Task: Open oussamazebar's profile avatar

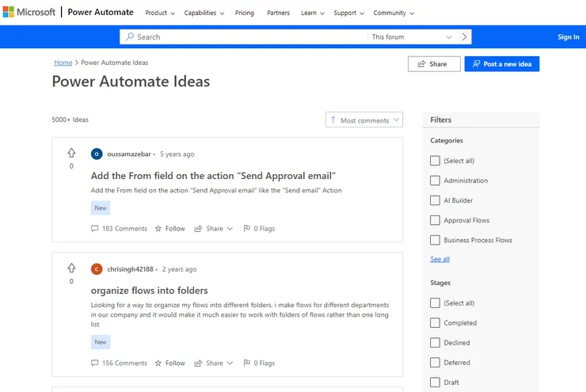Action: point(97,154)
